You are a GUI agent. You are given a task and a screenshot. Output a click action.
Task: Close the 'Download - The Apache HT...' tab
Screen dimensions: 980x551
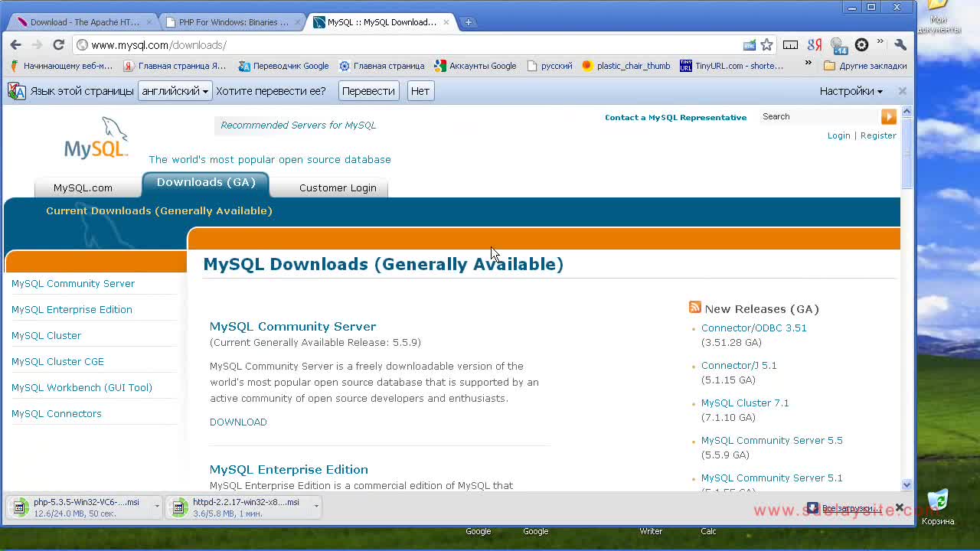(149, 22)
